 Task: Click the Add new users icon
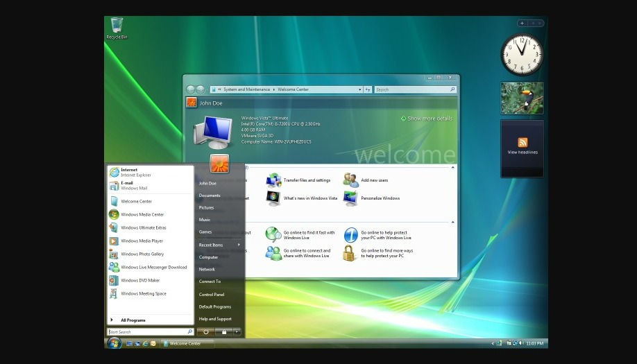(x=350, y=180)
